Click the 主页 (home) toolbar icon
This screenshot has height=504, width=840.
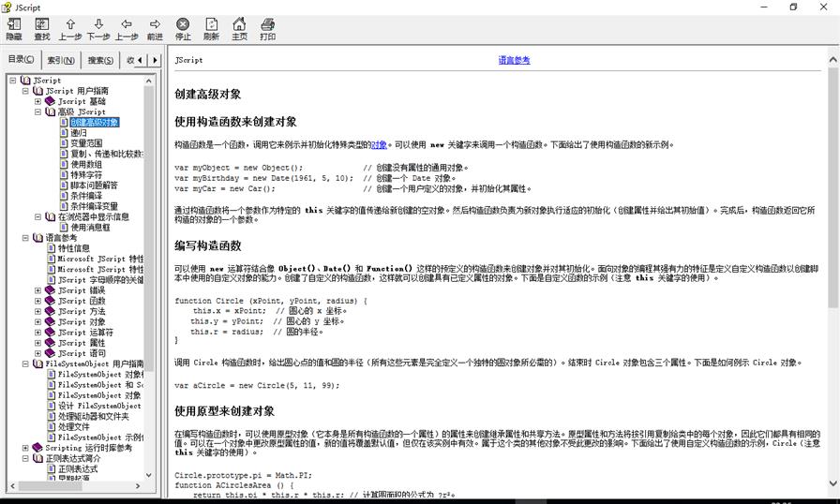click(239, 24)
